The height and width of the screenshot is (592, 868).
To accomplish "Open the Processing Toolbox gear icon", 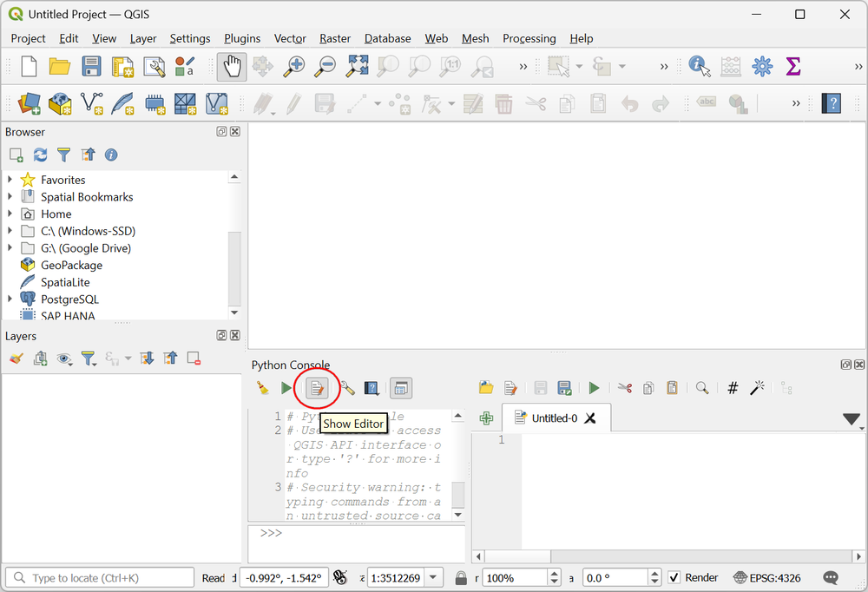I will [762, 67].
